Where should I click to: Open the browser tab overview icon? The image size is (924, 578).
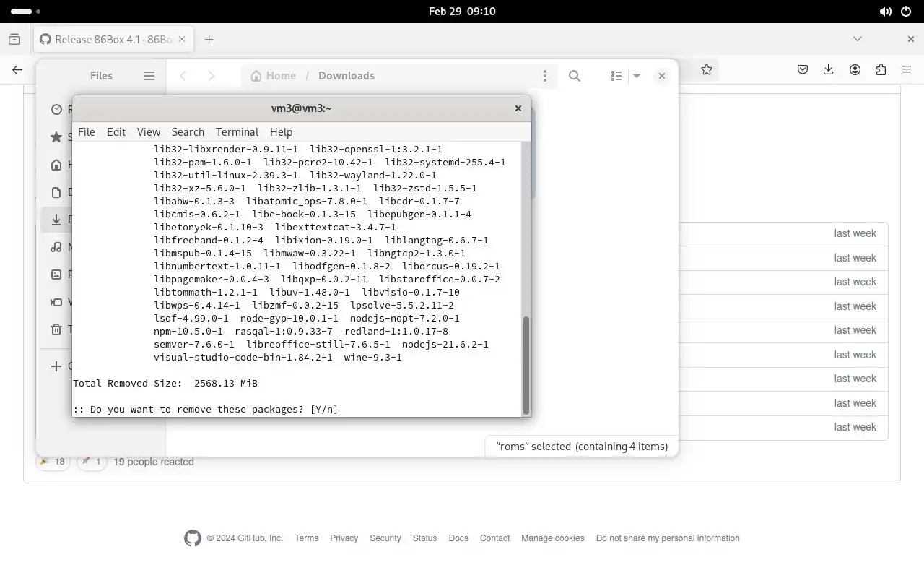point(14,40)
